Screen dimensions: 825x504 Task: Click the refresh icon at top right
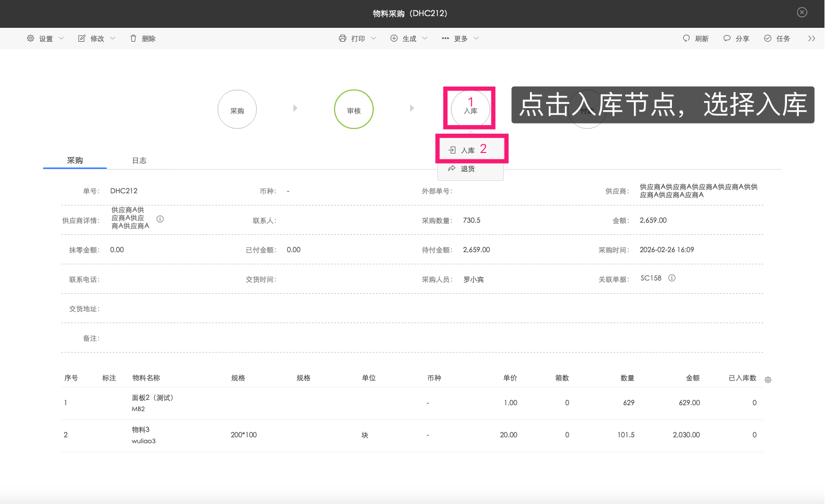click(x=686, y=39)
